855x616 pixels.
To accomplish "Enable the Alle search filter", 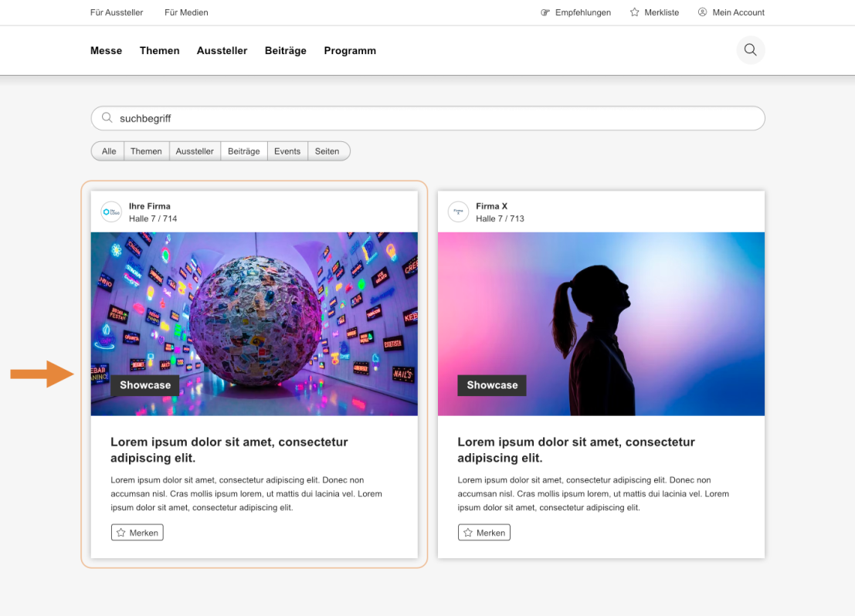I will click(108, 151).
